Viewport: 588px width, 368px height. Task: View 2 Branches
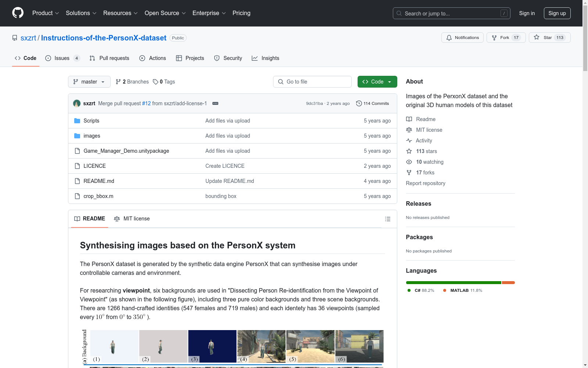(132, 82)
